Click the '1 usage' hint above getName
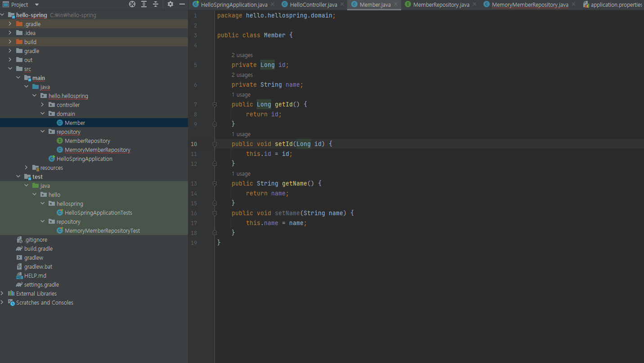This screenshot has width=644, height=363. point(241,174)
